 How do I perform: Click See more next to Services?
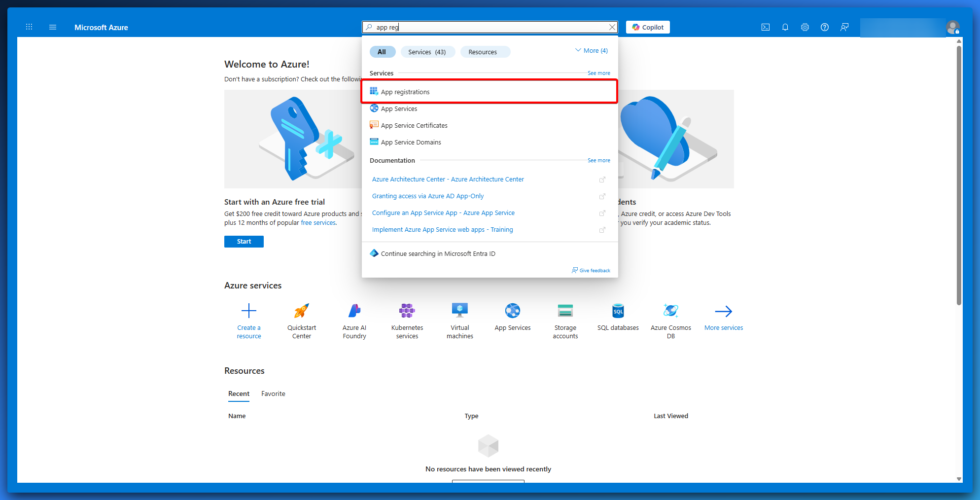[599, 73]
